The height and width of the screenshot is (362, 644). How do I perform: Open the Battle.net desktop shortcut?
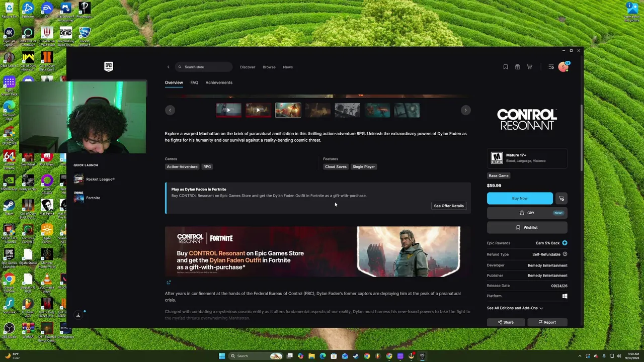click(x=28, y=11)
